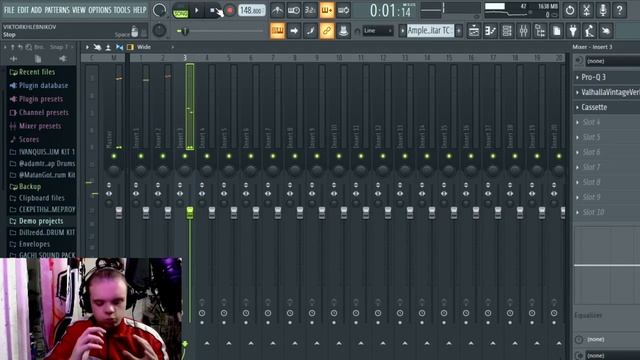Click the Stop transport button
The image size is (640, 360).
click(212, 10)
